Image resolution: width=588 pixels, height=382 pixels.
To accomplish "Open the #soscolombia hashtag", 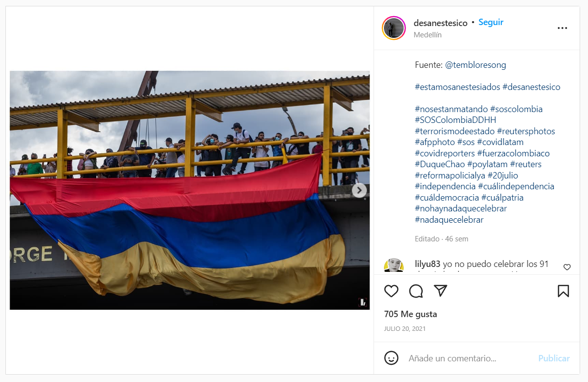I will (x=516, y=109).
